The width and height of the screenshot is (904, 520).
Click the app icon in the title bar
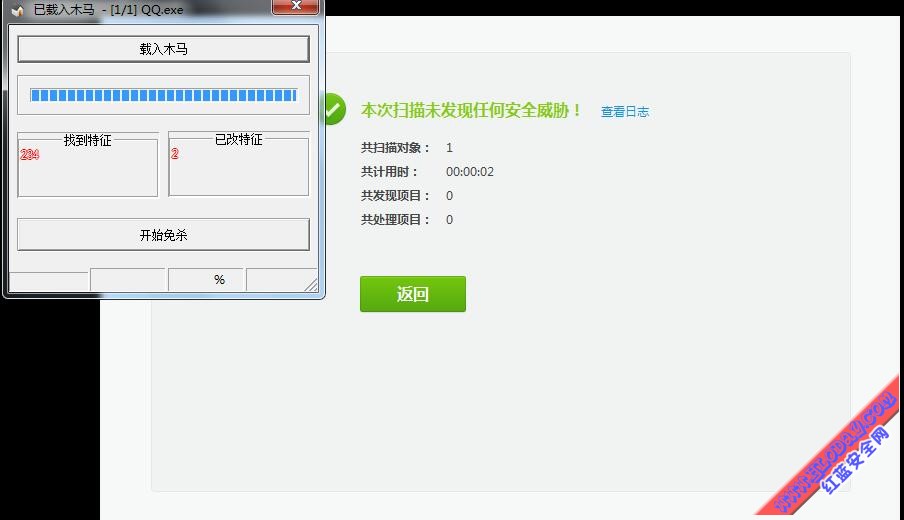pos(17,9)
